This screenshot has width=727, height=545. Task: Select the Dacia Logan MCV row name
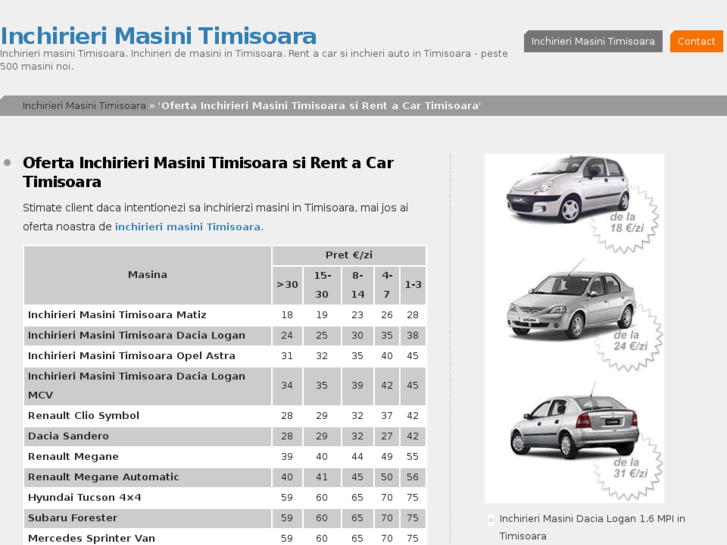[136, 385]
